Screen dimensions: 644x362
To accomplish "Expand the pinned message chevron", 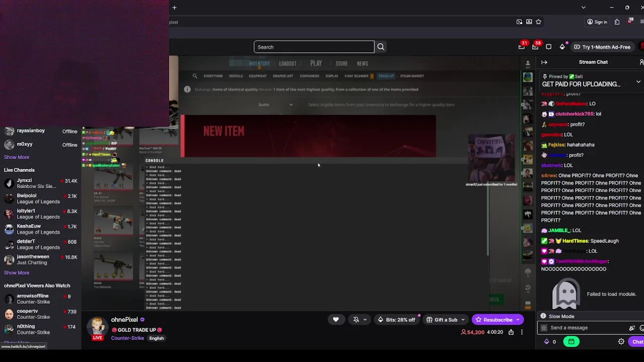I will pyautogui.click(x=638, y=81).
